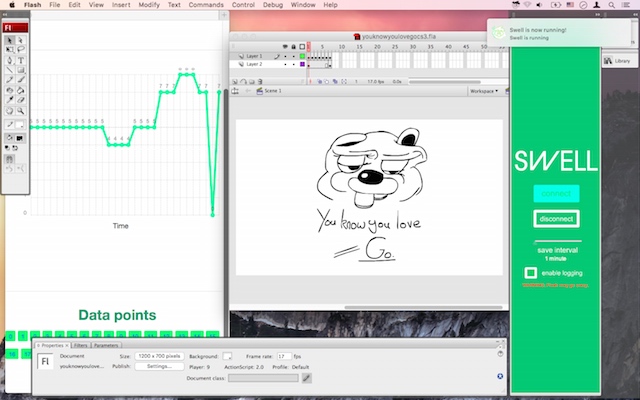Select the Rectangle tool

tap(21, 70)
